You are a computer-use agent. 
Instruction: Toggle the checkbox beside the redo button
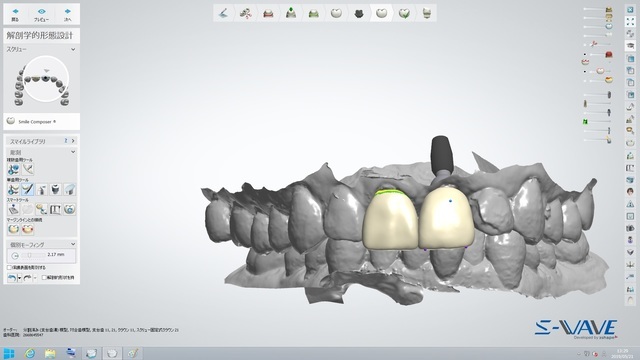[44, 278]
